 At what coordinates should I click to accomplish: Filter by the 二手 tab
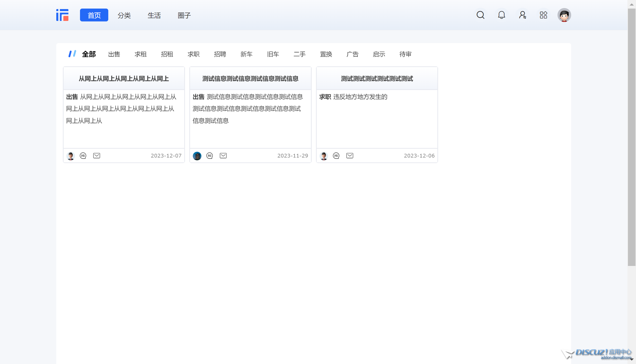click(x=299, y=54)
